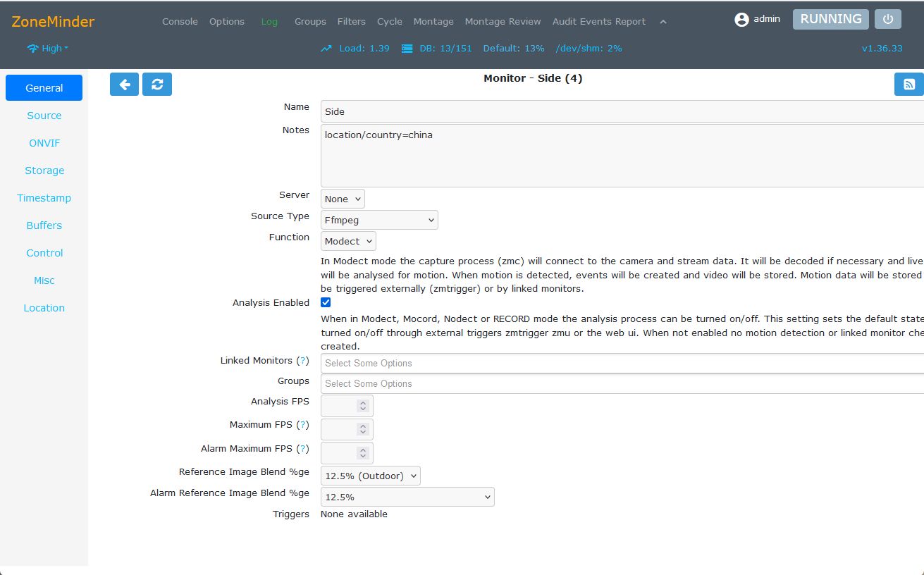Open the Montage menu item
This screenshot has height=575, width=924.
click(433, 22)
